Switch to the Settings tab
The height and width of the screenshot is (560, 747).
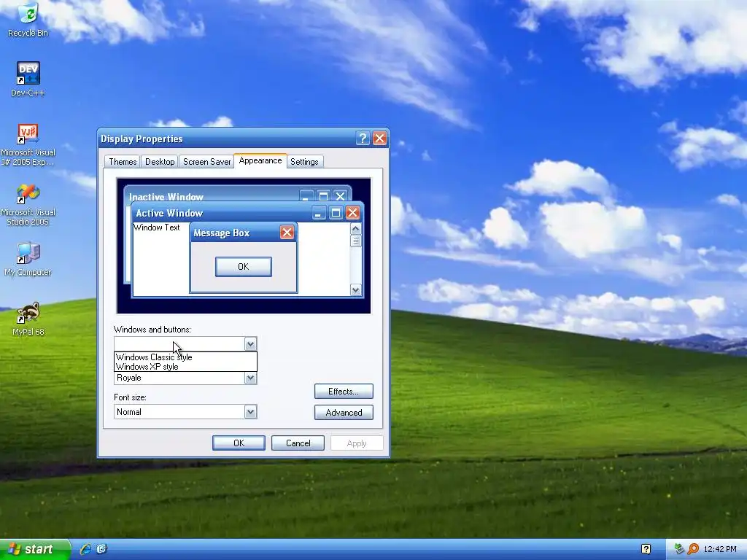(x=304, y=162)
